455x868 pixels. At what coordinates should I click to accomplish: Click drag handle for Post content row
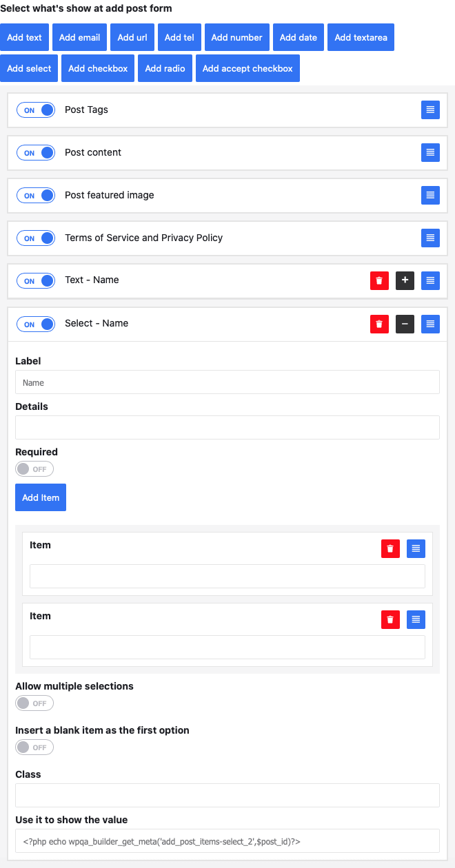(430, 152)
